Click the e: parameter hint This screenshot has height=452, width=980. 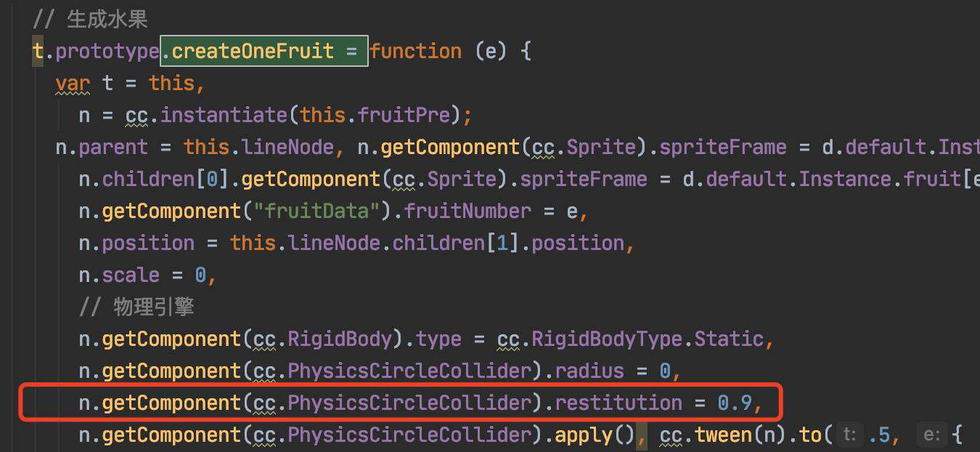point(930,435)
